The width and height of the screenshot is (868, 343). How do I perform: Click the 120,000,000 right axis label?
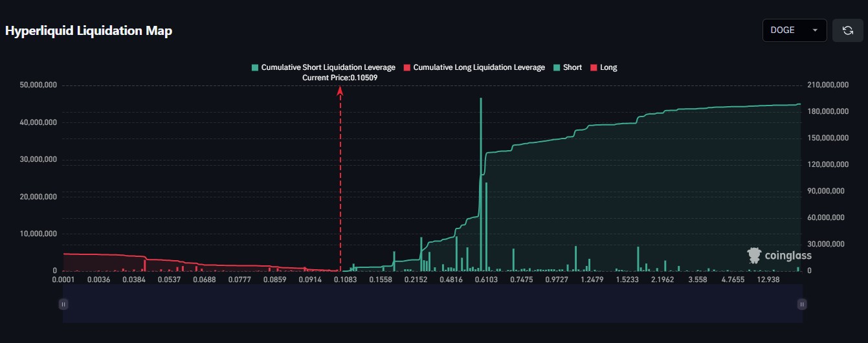coord(829,165)
